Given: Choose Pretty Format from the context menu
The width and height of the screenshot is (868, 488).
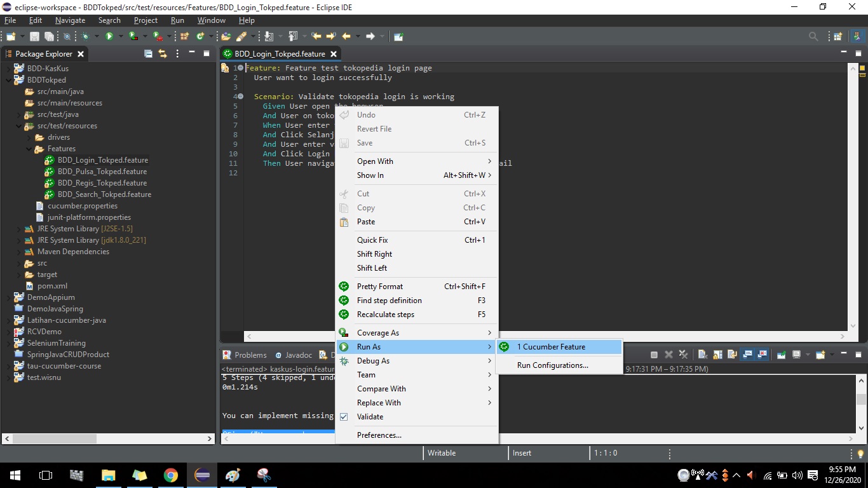Looking at the screenshot, I should point(380,287).
